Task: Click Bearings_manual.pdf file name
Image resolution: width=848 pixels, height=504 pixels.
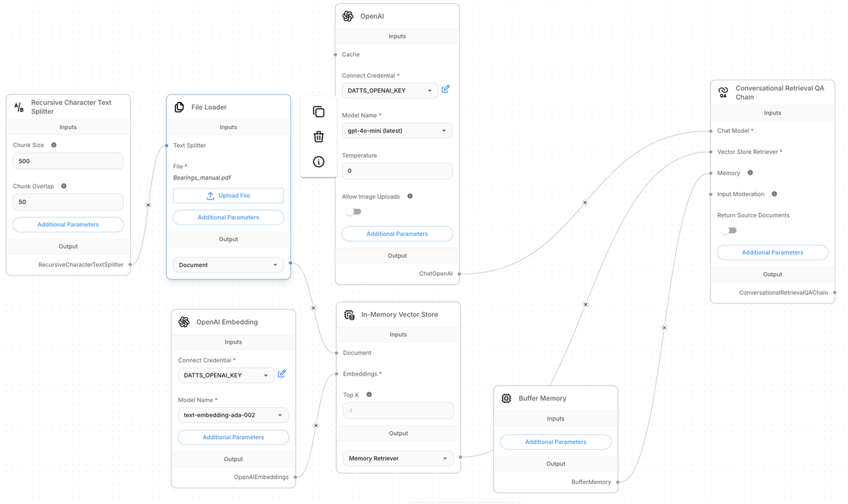Action: [202, 177]
